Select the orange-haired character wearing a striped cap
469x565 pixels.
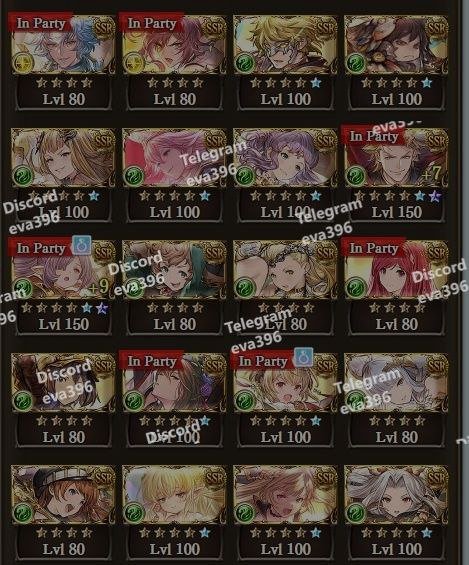[63, 494]
